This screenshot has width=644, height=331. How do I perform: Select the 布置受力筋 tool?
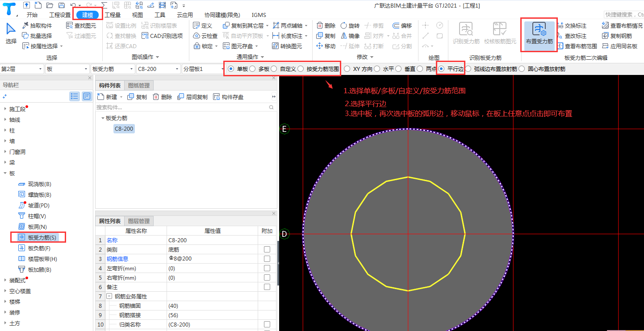tap(539, 34)
